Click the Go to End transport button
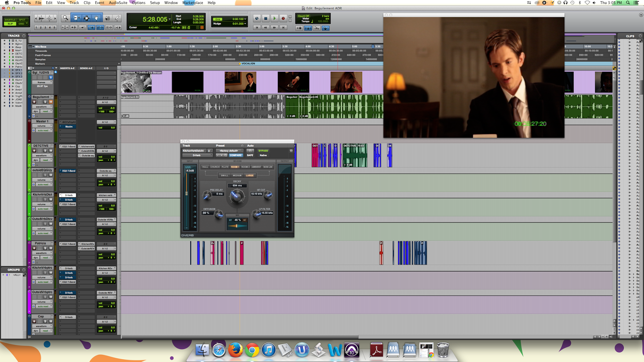Image resolution: width=644 pixels, height=362 pixels. coord(283,27)
